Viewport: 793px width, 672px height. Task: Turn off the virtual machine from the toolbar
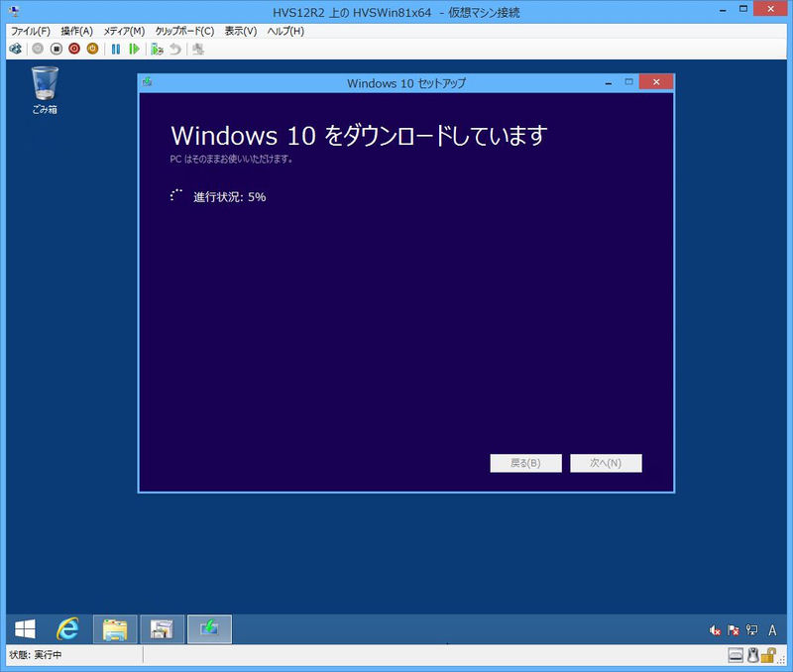pyautogui.click(x=57, y=49)
